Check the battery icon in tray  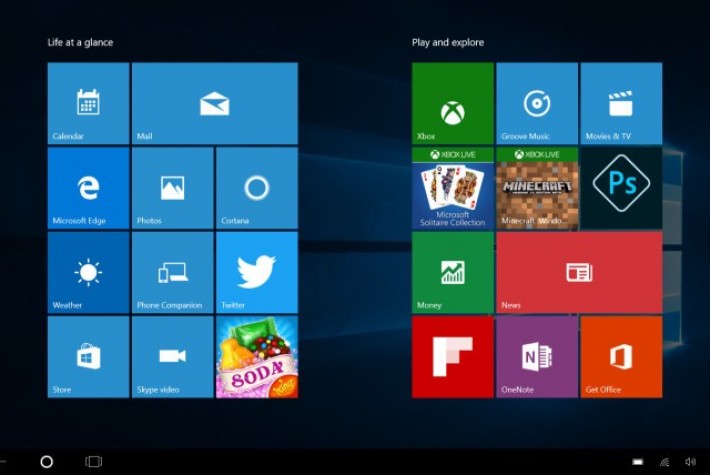click(638, 462)
